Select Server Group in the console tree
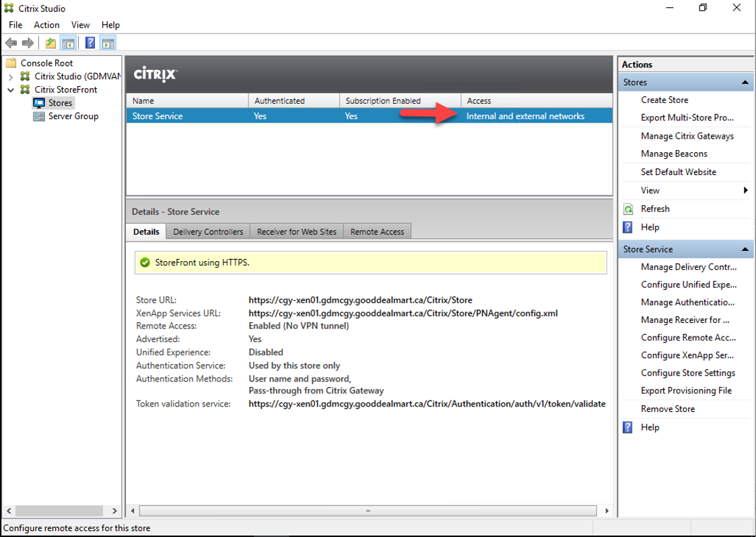The image size is (756, 537). pyautogui.click(x=73, y=116)
